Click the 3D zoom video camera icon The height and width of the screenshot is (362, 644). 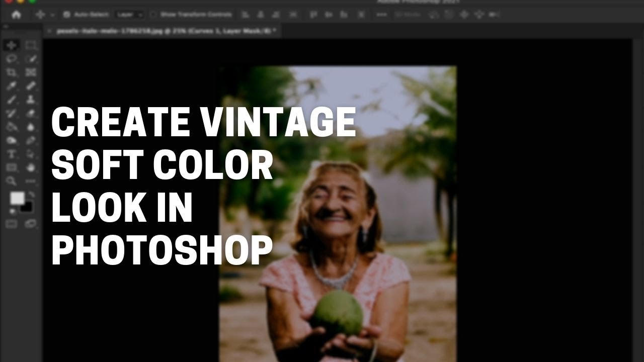pyautogui.click(x=495, y=15)
